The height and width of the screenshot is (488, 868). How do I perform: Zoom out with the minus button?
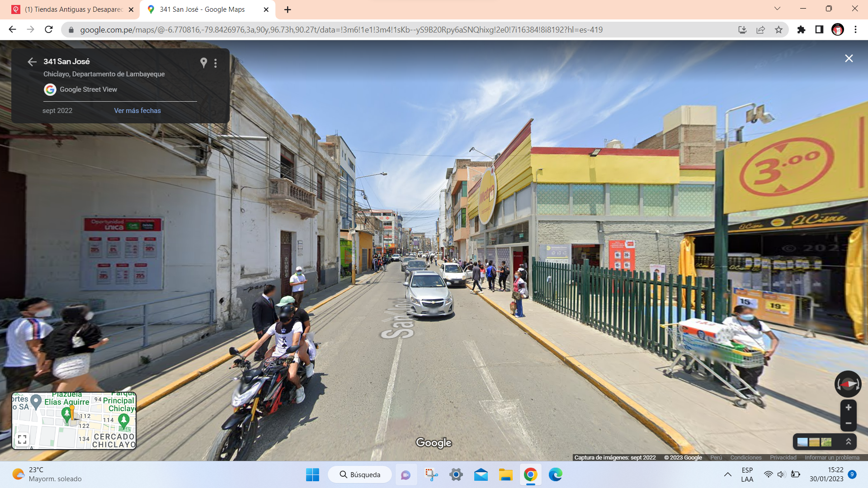tap(849, 423)
